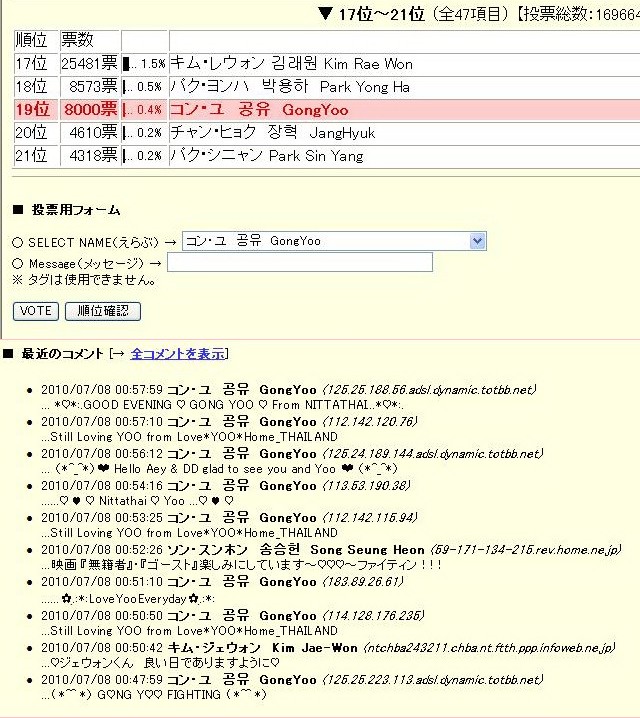The height and width of the screenshot is (718, 640).
Task: Focus the Message text input field
Action: click(x=300, y=262)
